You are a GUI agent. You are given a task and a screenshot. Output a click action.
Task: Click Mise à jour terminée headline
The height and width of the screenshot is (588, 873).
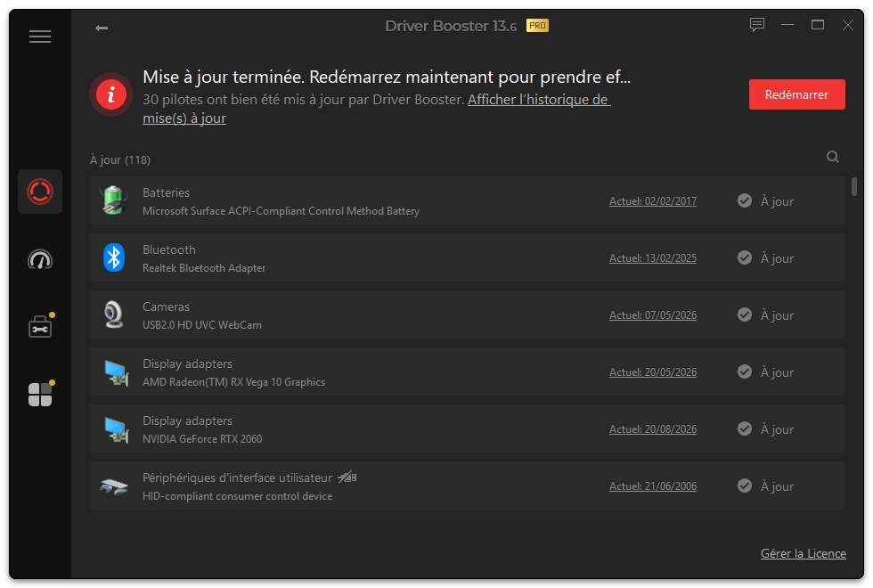click(x=387, y=77)
